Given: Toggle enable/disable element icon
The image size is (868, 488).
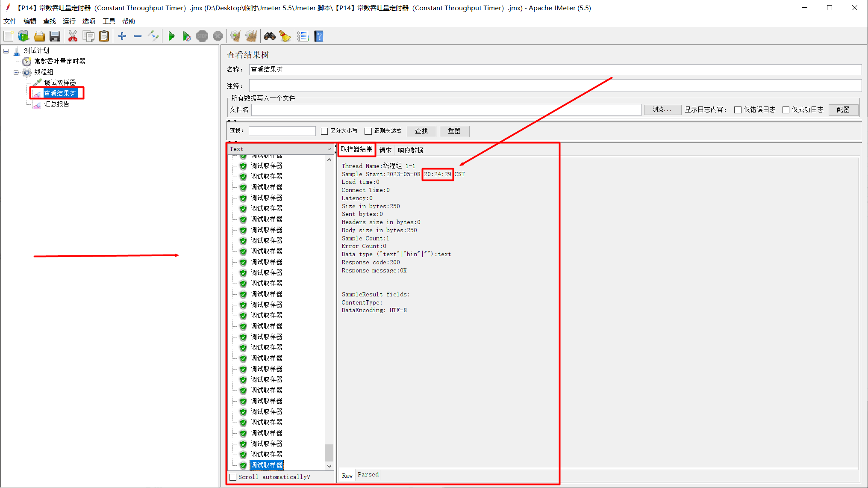Looking at the screenshot, I should 153,36.
